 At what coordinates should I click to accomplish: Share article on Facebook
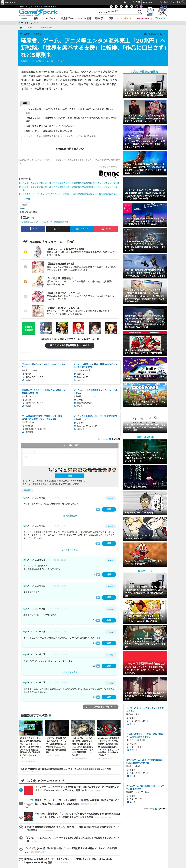pyautogui.click(x=33, y=229)
